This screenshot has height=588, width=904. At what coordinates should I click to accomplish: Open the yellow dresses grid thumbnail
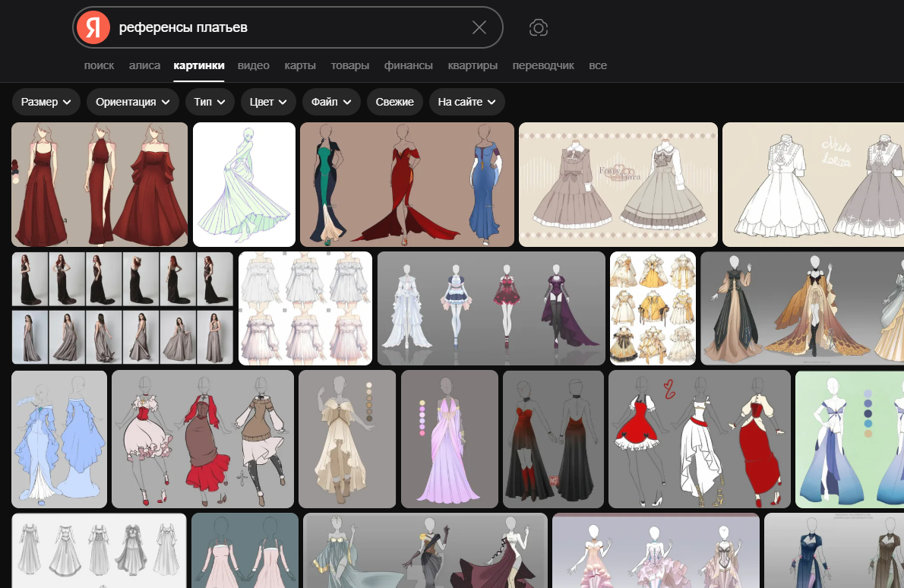pos(653,308)
